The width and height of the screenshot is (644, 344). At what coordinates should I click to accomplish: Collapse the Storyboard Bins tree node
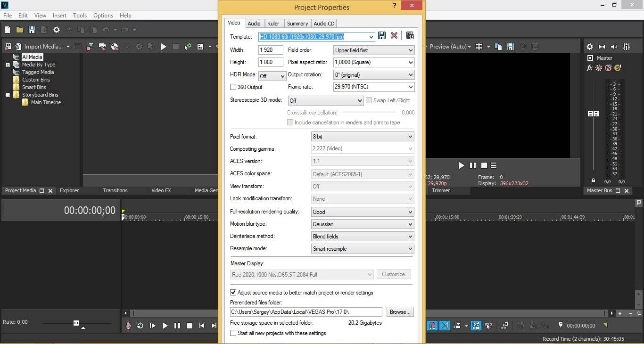click(x=8, y=95)
